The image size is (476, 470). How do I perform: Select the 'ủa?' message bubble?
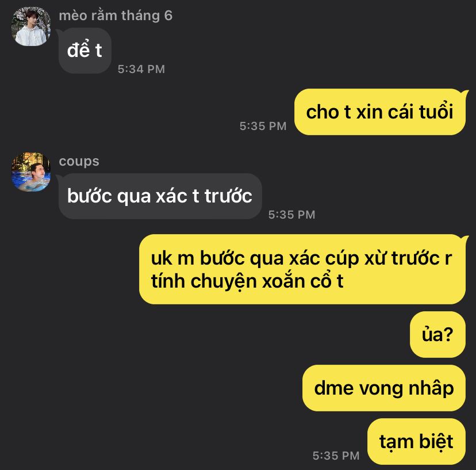437,334
